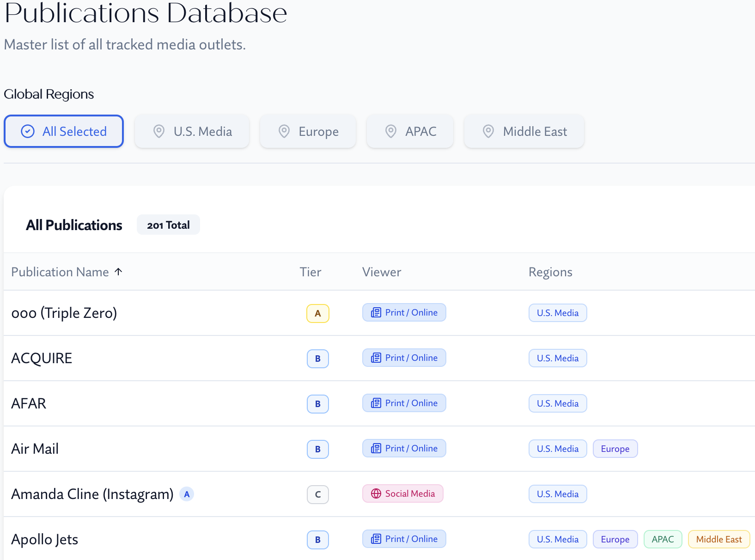Image resolution: width=755 pixels, height=560 pixels.
Task: Click the yellow Tier A badge on ooo (Triple Zero)
Action: [x=317, y=313]
